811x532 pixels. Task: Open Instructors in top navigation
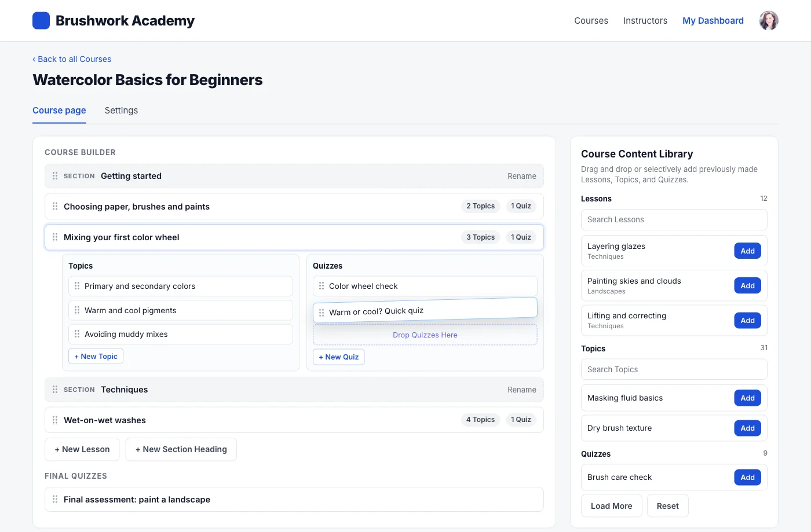[645, 21]
